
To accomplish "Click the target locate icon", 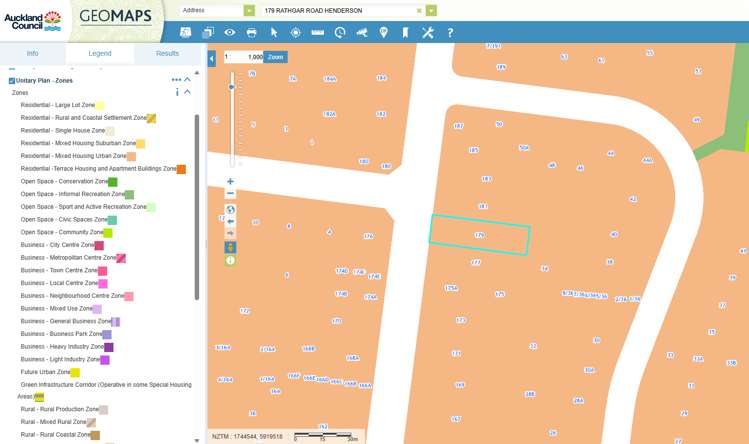I will tap(296, 32).
